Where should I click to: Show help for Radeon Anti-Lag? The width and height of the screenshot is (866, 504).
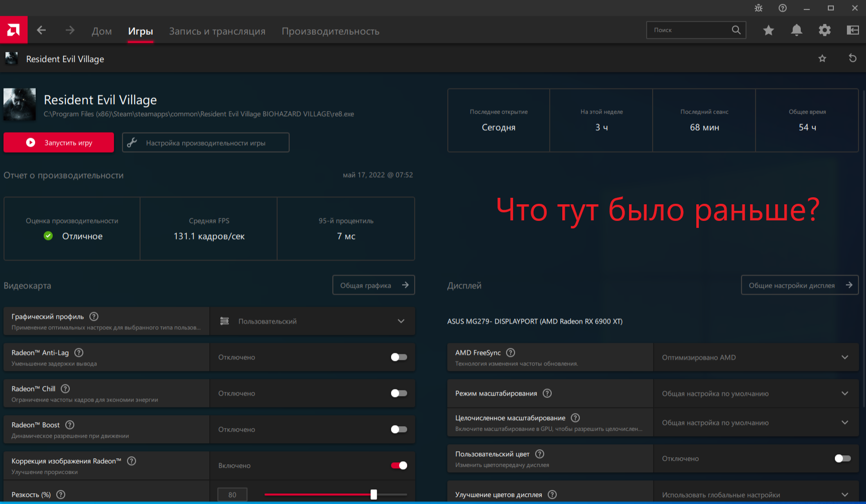(x=79, y=352)
